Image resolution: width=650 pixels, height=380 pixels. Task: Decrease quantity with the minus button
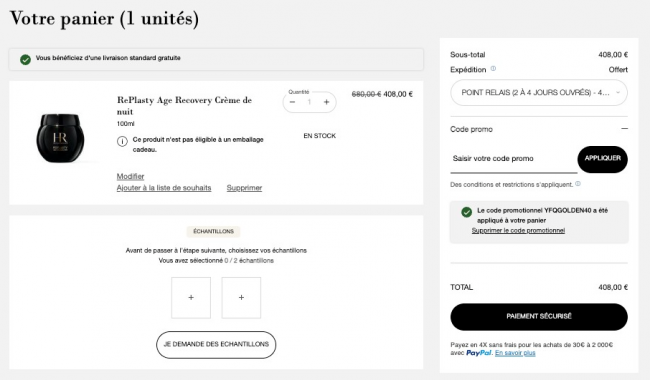point(292,102)
